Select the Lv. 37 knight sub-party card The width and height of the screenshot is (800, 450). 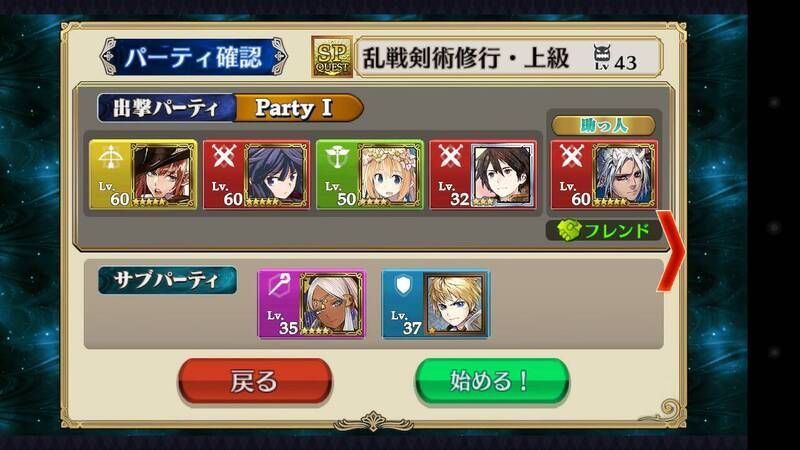(x=436, y=305)
